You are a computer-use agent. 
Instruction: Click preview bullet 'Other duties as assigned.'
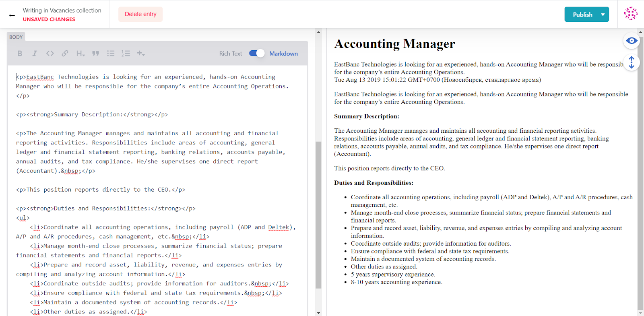pyautogui.click(x=384, y=266)
